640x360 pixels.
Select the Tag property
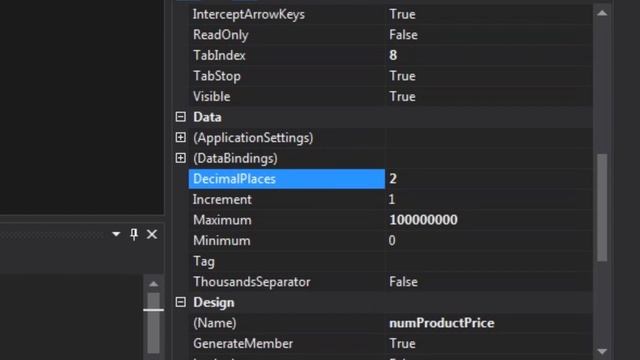[x=204, y=261]
